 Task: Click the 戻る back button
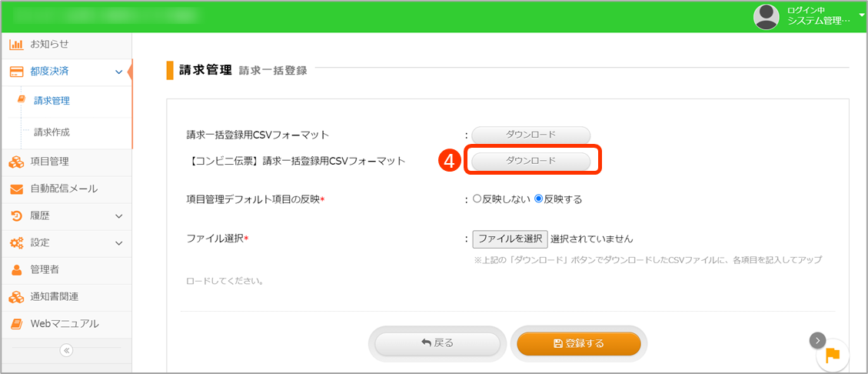coord(437,343)
